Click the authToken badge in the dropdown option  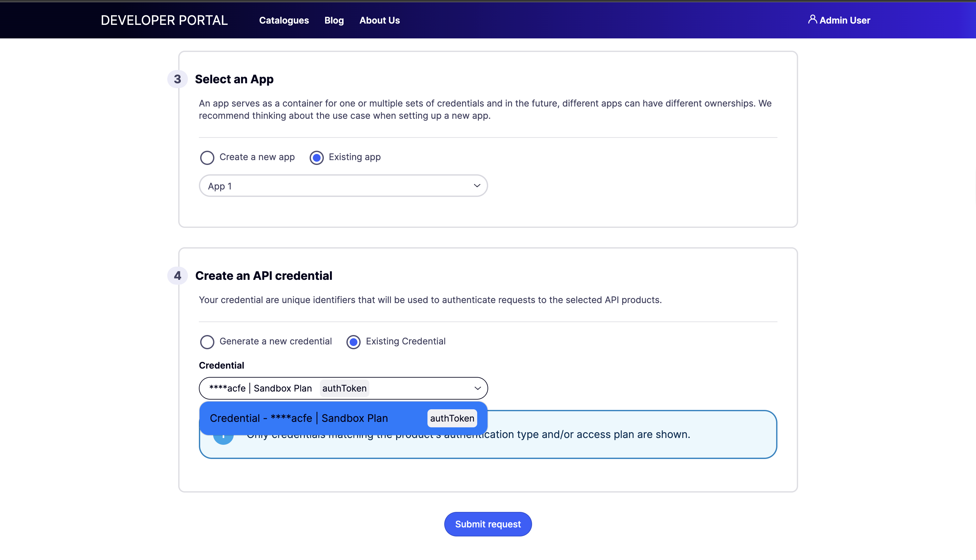(x=452, y=418)
